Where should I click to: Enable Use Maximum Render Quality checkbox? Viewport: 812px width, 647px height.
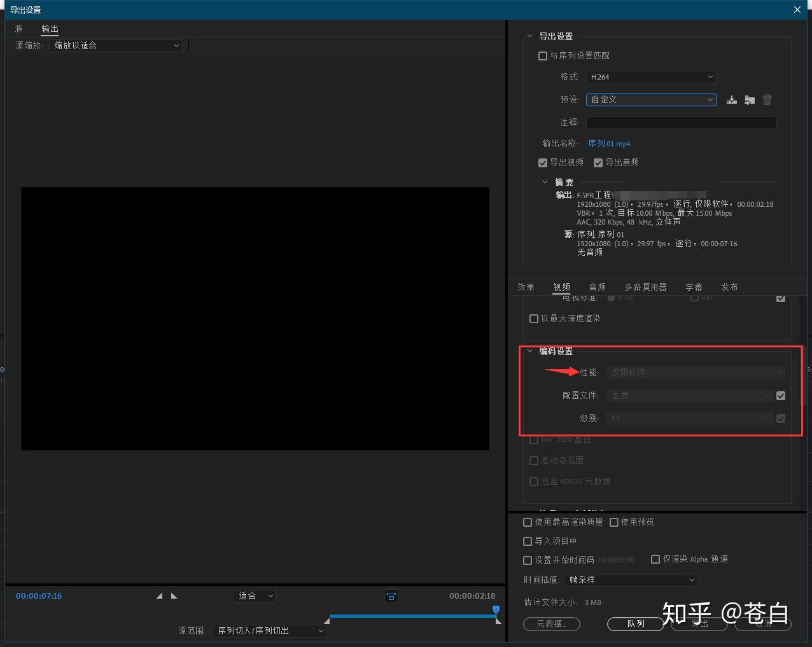coord(528,522)
